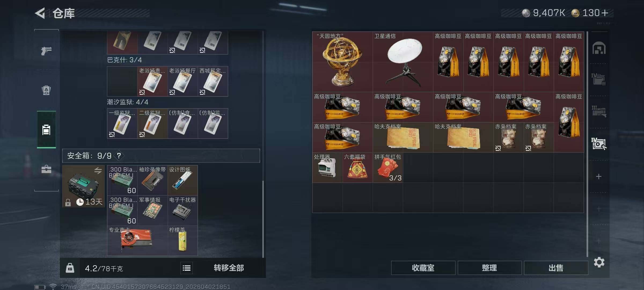Open the weapons category pistol icon
The width and height of the screenshot is (644, 290).
[x=46, y=51]
